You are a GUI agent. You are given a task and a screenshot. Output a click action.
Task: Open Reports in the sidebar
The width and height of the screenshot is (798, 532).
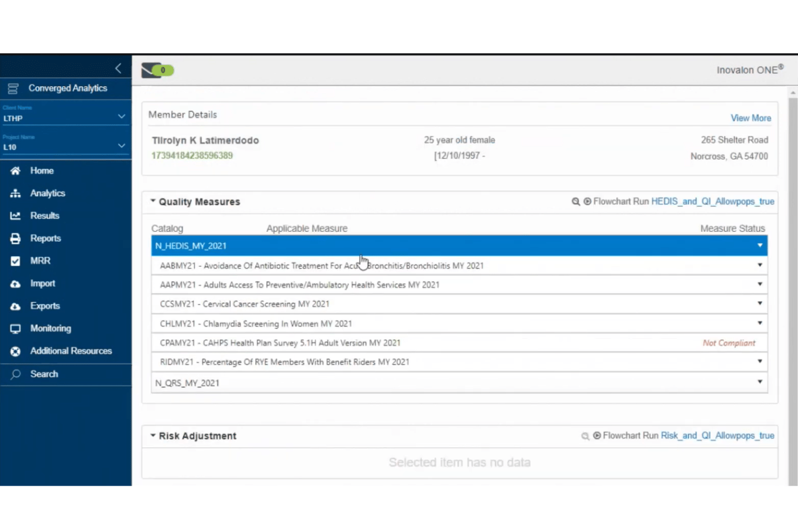(45, 238)
